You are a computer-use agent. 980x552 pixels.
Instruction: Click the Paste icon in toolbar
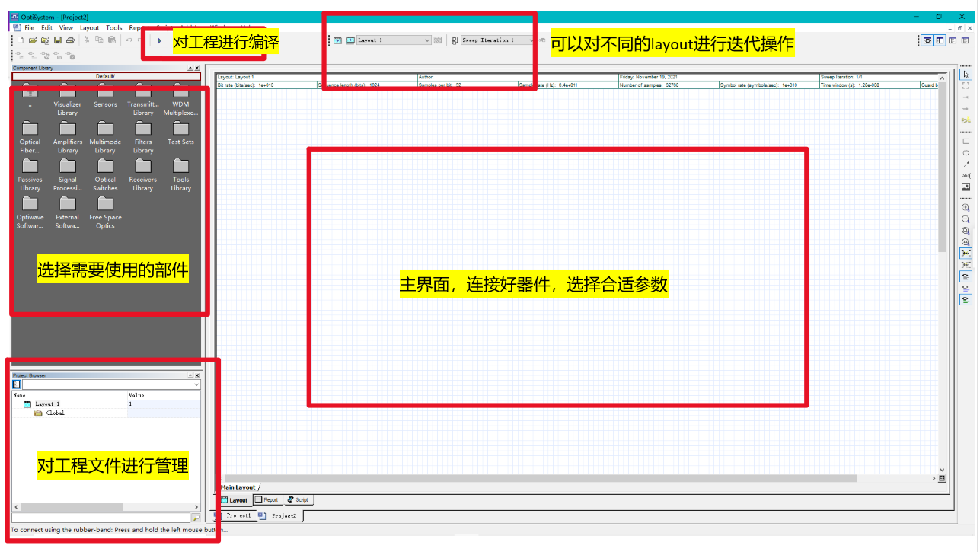(111, 40)
